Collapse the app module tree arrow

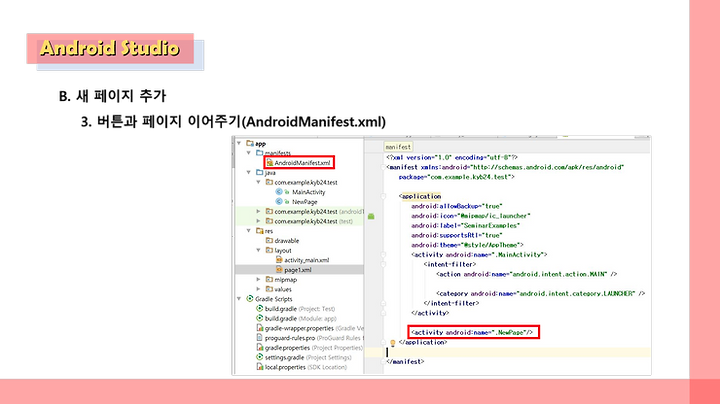pos(239,143)
